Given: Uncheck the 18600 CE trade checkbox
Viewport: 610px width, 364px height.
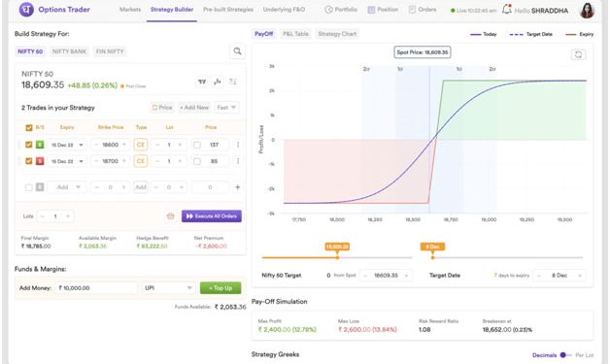Looking at the screenshot, I should tap(29, 145).
